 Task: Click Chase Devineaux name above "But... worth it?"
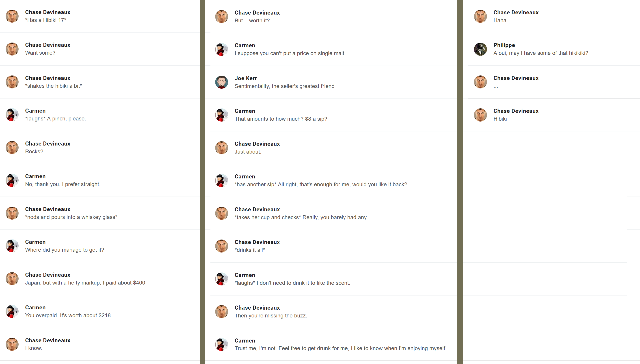tap(257, 13)
